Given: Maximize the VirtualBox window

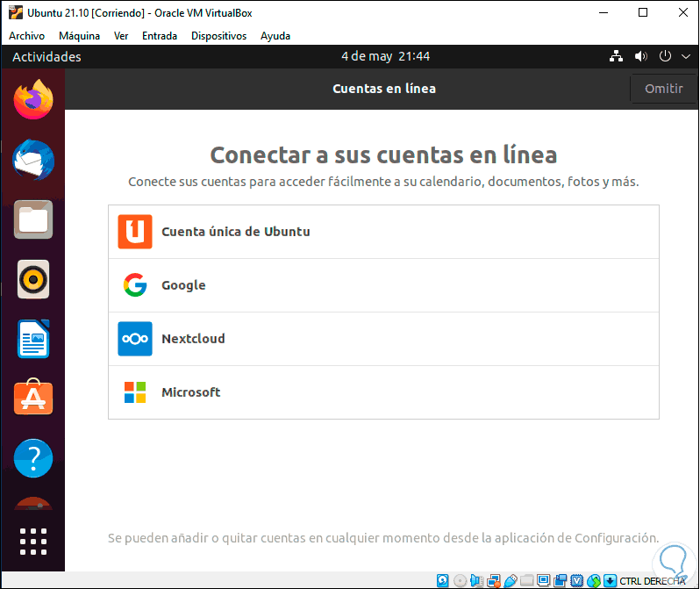Looking at the screenshot, I should click(x=643, y=12).
